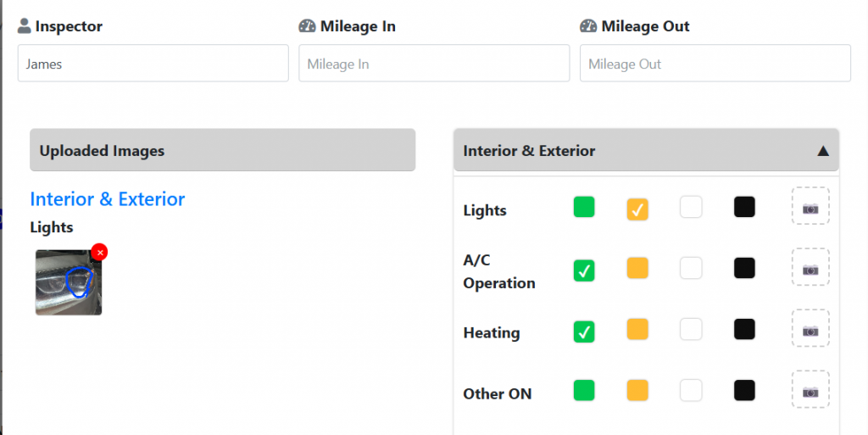Image resolution: width=868 pixels, height=435 pixels.
Task: Remove the uploaded Lights image with red X
Action: [x=99, y=252]
